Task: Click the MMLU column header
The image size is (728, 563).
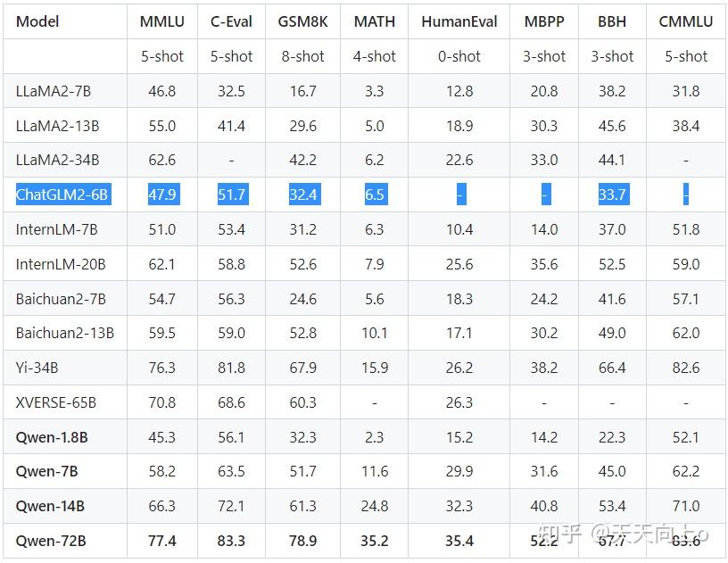Action: 161,21
